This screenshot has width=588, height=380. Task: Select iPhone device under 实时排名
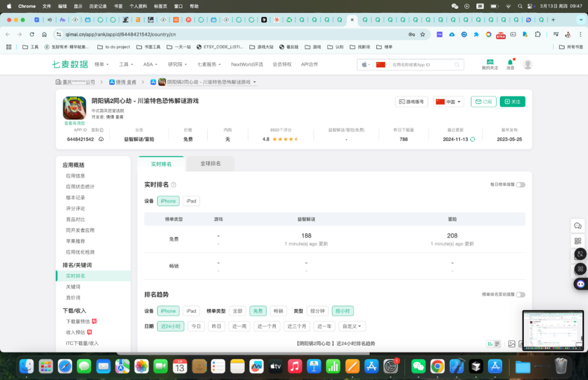(168, 201)
